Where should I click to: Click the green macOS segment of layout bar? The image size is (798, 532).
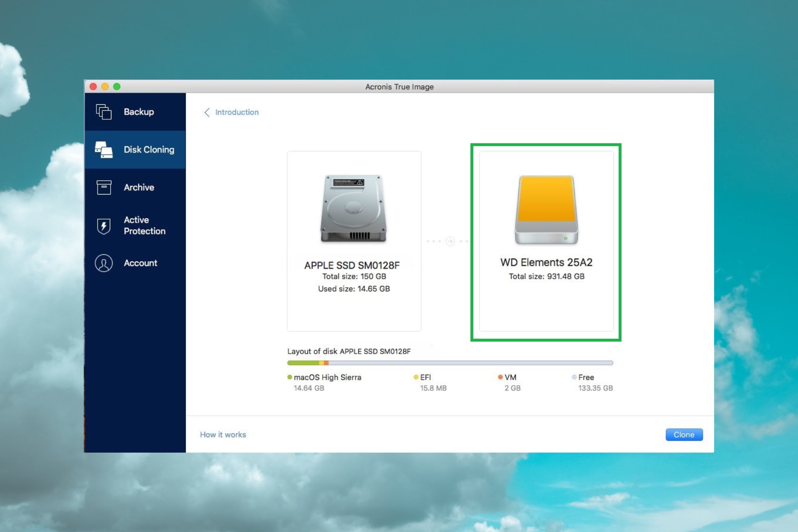303,363
